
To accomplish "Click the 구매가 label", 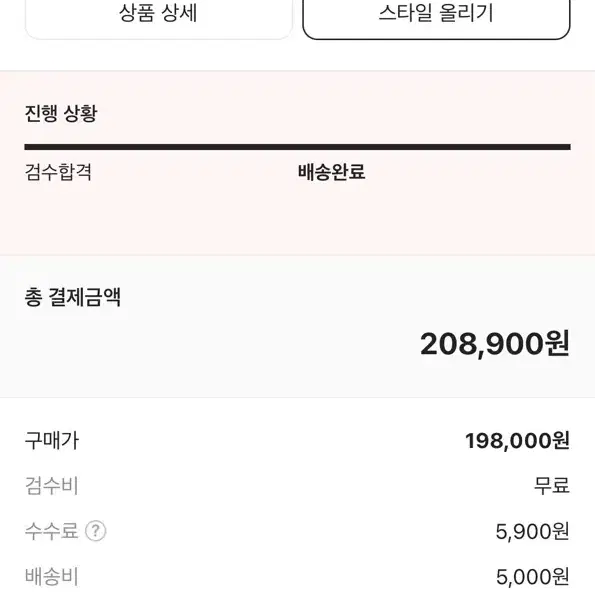I will 52,441.
